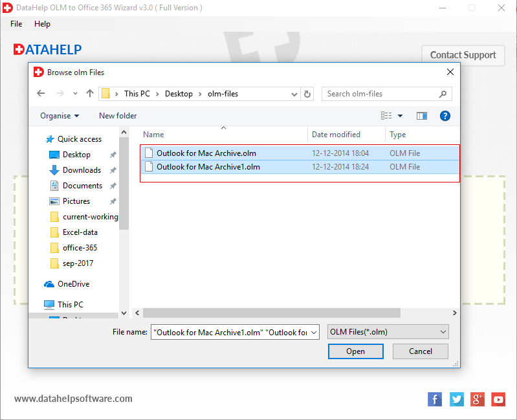Open the current-working folder

pyautogui.click(x=84, y=217)
